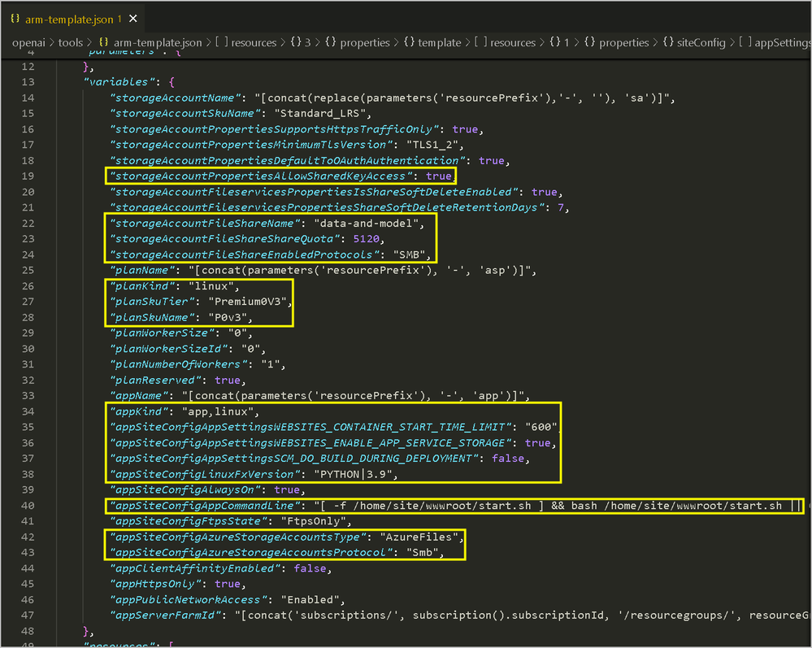Click braces icon before template breadcrumb
The height and width of the screenshot is (648, 812).
[409, 42]
